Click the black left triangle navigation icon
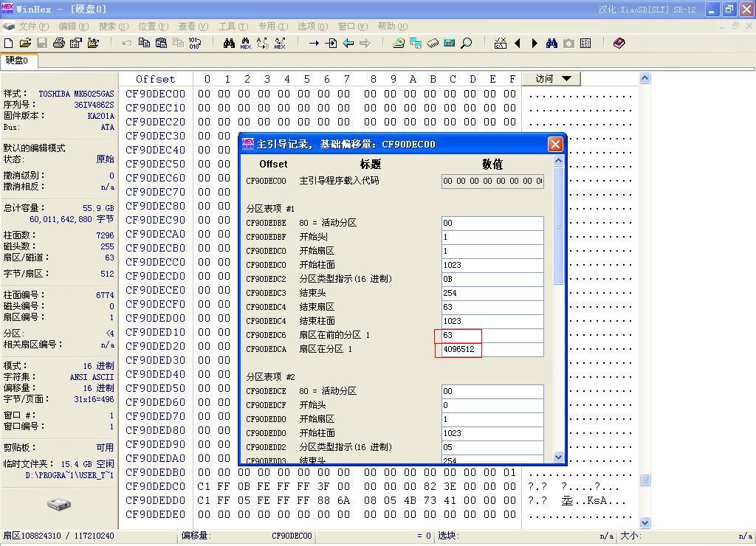 tap(518, 44)
